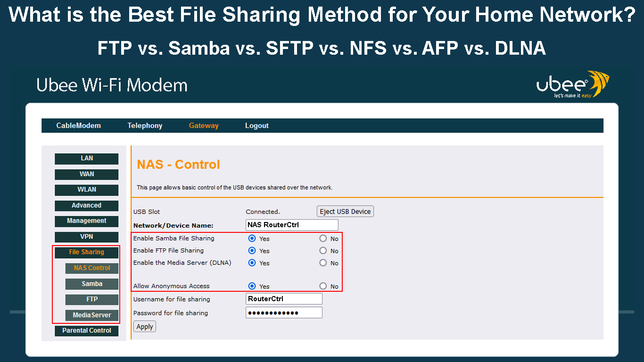
Task: Expand the VPN menu section
Action: click(x=87, y=237)
